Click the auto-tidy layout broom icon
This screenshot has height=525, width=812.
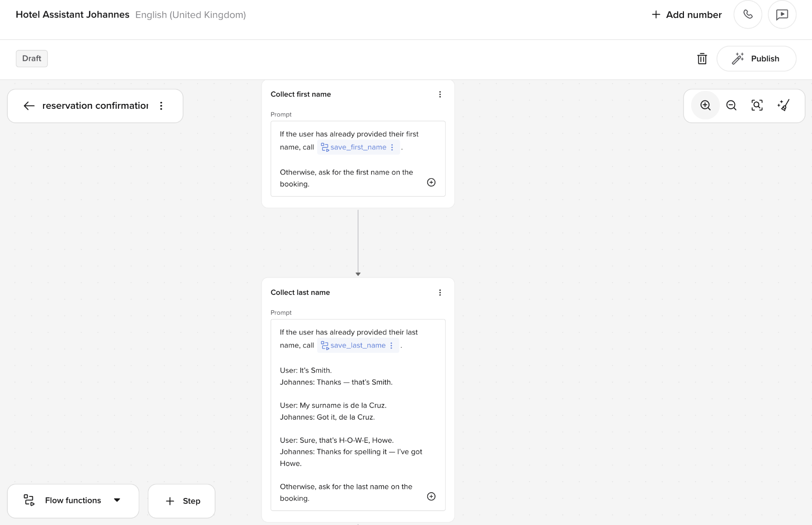(783, 105)
